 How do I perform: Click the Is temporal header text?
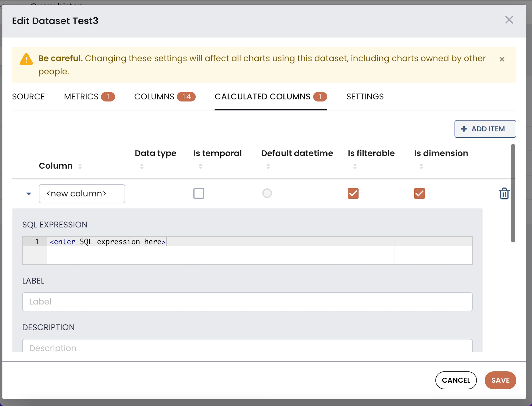point(217,153)
